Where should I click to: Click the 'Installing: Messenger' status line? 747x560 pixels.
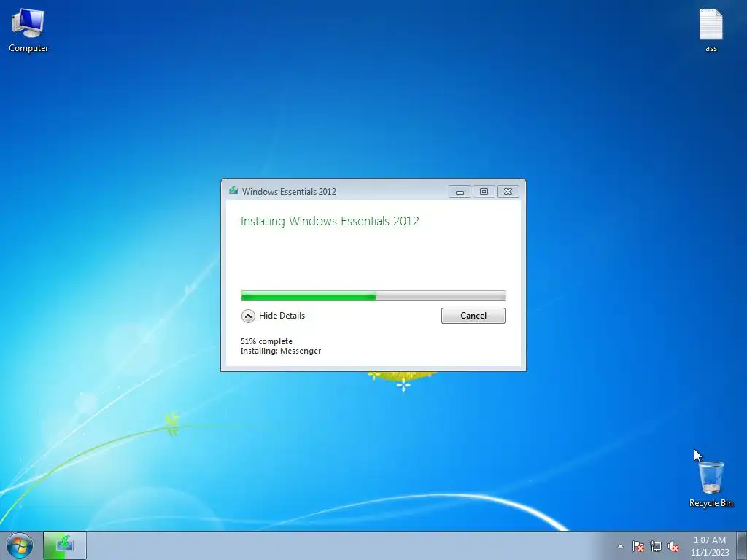coord(281,351)
